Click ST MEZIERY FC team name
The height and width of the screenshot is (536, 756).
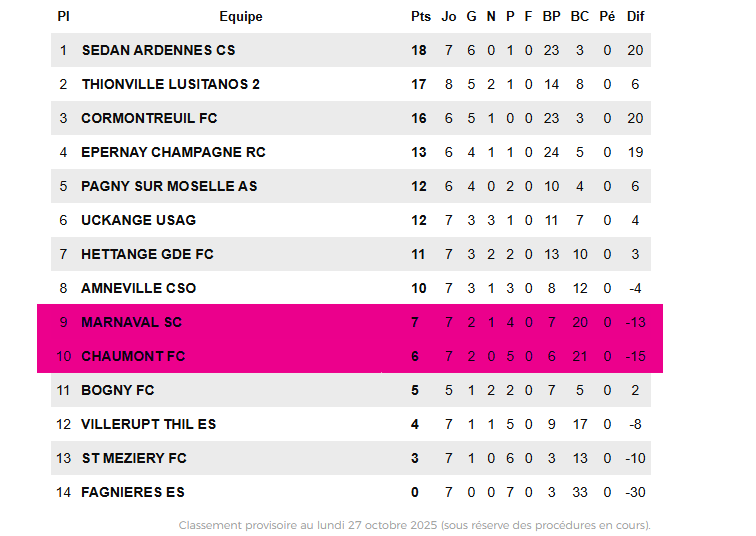[134, 458]
